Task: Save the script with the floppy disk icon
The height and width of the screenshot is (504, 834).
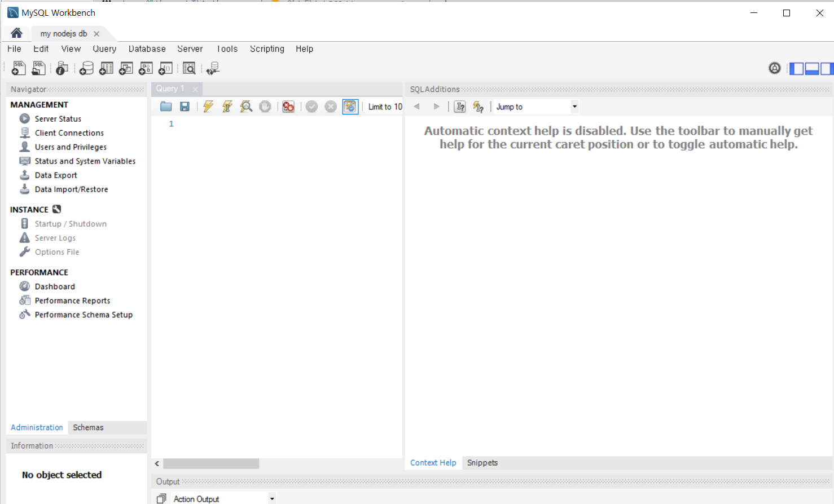Action: [x=185, y=107]
